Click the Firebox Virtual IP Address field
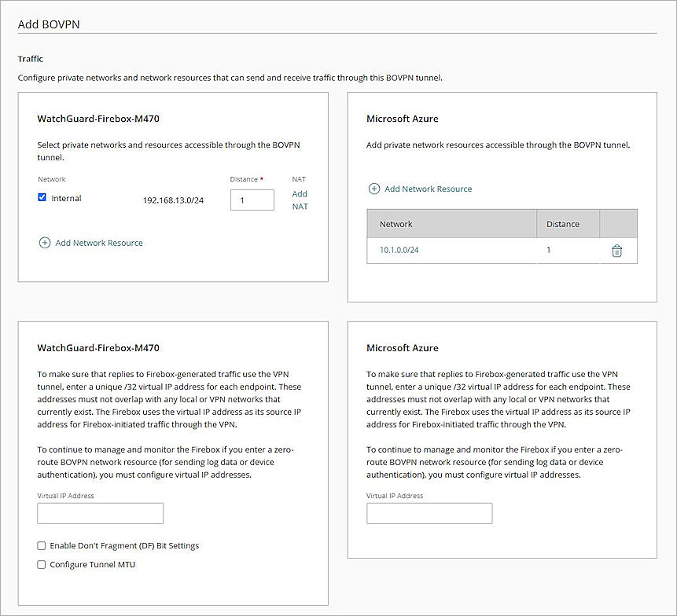The height and width of the screenshot is (616, 677). click(100, 513)
